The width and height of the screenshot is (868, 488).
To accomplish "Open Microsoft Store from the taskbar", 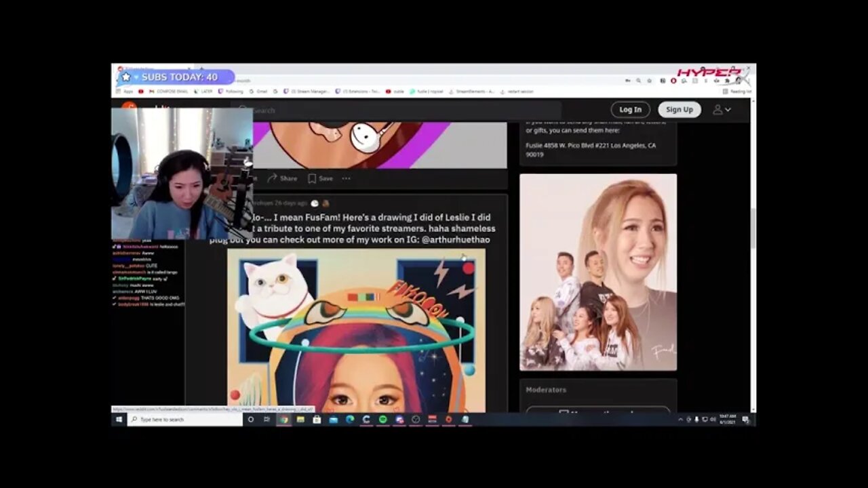I will [317, 420].
